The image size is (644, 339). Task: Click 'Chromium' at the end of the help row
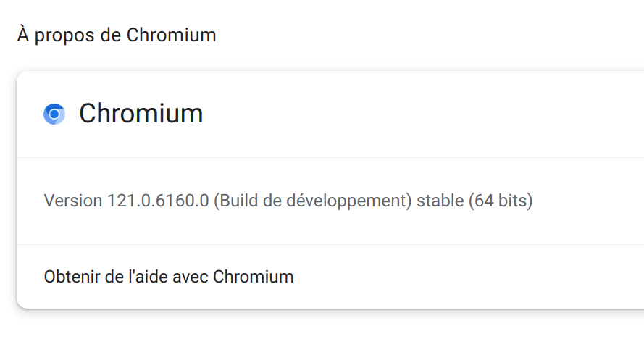[x=254, y=277]
